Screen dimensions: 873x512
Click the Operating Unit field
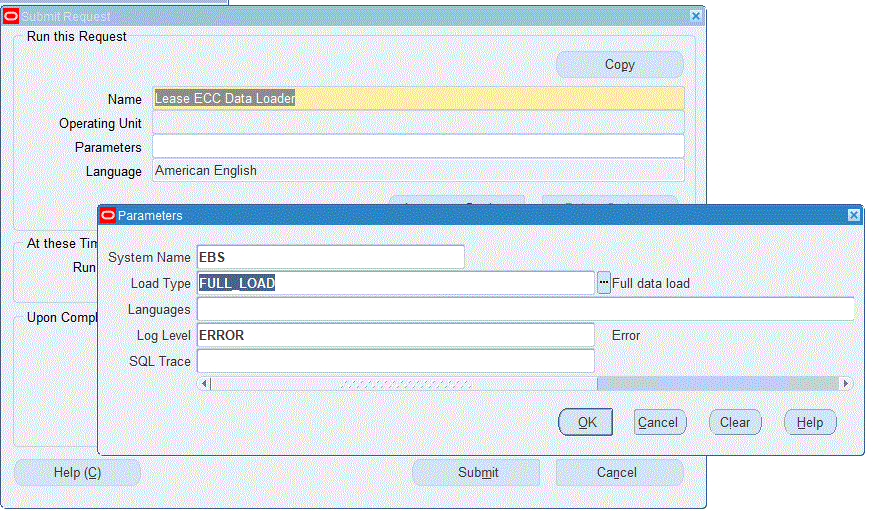point(418,122)
